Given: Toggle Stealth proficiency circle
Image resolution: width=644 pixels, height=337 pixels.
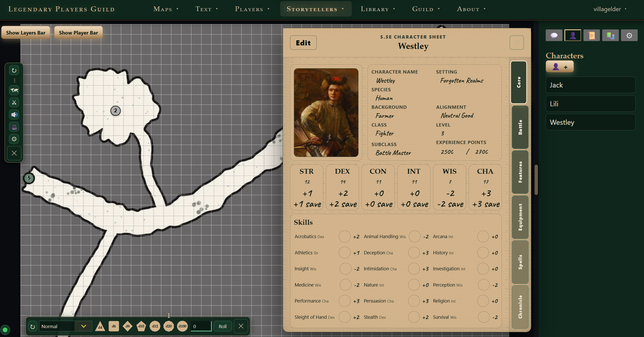Looking at the screenshot, I should pos(414,317).
